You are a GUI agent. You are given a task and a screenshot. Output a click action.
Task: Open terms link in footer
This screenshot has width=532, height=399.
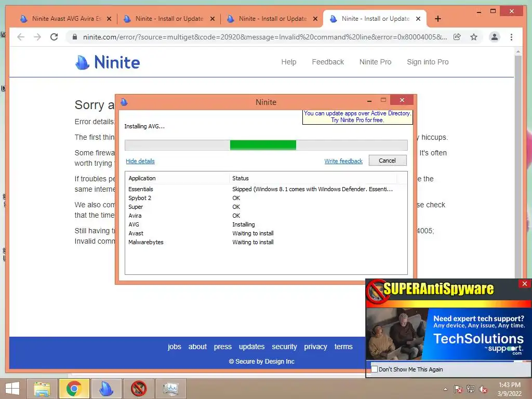coord(343,347)
